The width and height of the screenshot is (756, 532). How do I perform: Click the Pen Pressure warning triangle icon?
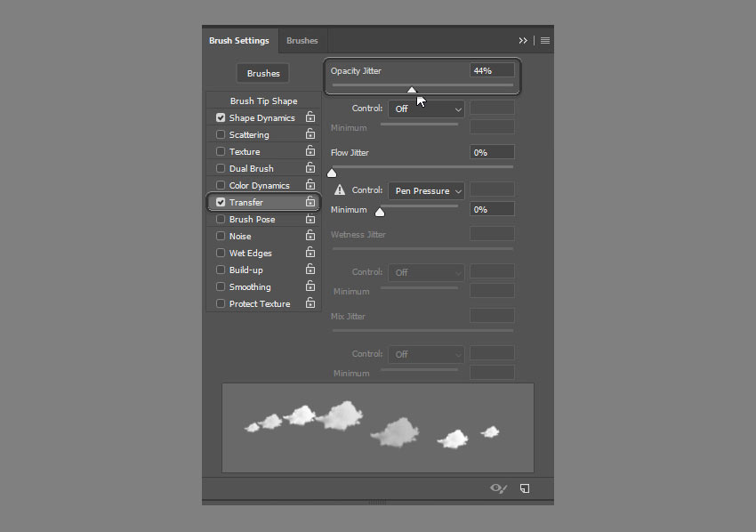pyautogui.click(x=339, y=190)
